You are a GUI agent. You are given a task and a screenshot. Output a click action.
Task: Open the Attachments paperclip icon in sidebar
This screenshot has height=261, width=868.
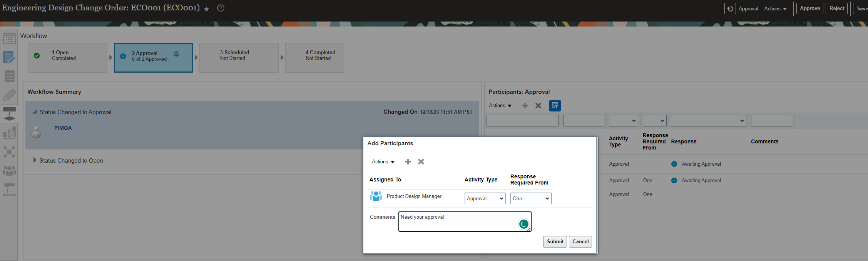click(9, 95)
